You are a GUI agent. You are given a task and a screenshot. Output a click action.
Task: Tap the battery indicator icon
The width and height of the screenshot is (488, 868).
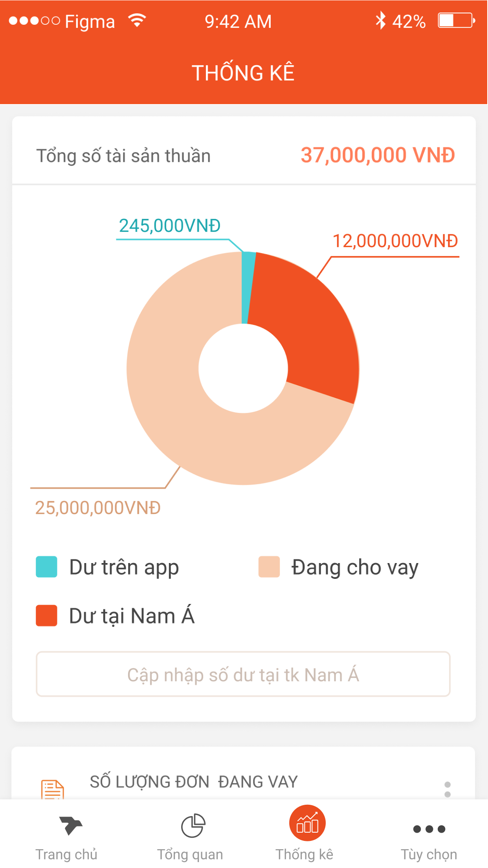tap(457, 20)
